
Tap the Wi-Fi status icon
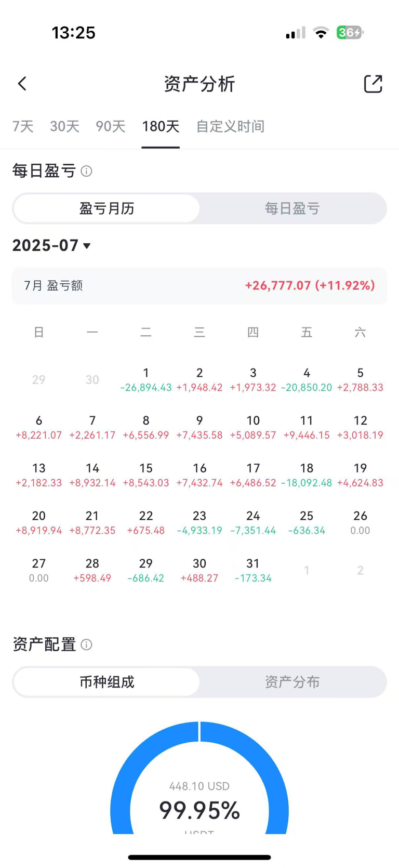pyautogui.click(x=321, y=33)
